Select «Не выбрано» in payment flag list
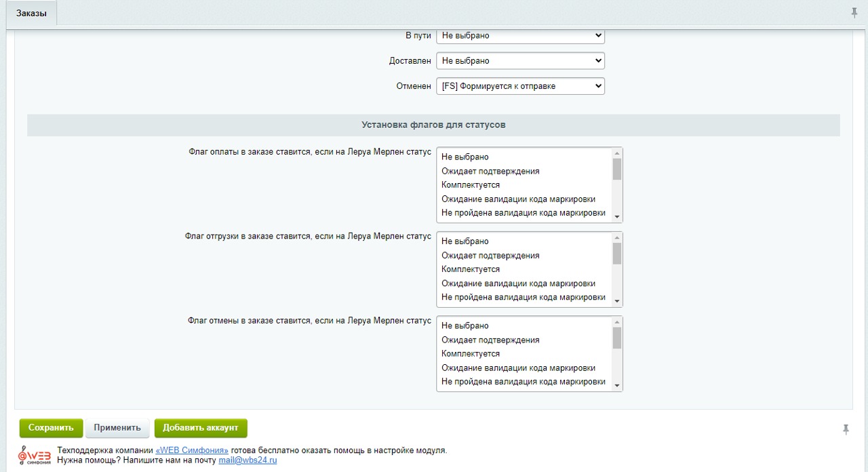 (465, 157)
